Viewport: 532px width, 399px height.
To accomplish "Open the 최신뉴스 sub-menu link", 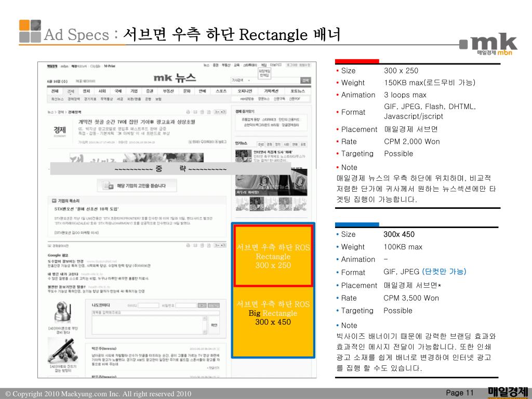I will click(x=57, y=99).
